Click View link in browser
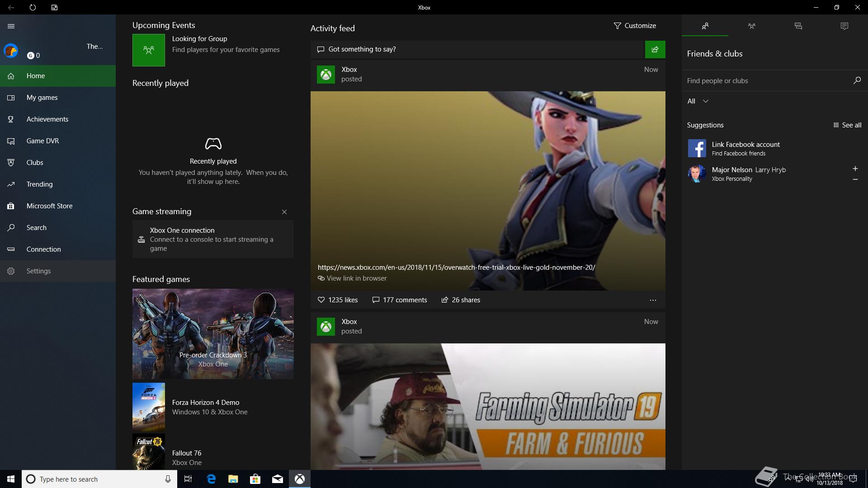The width and height of the screenshot is (868, 488). [x=352, y=278]
